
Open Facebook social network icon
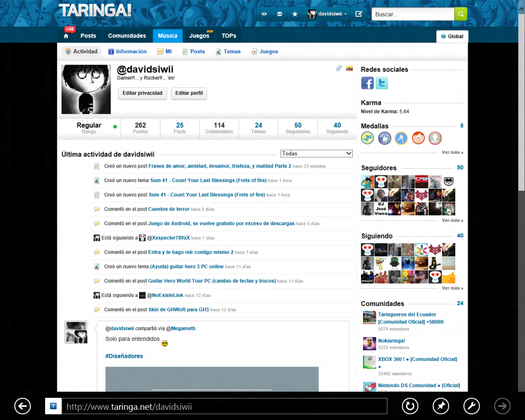[x=367, y=83]
